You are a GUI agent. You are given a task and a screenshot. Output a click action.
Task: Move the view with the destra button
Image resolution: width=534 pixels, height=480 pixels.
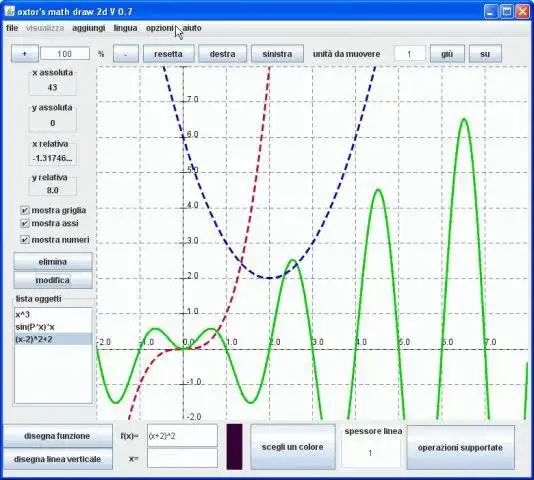[x=222, y=54]
